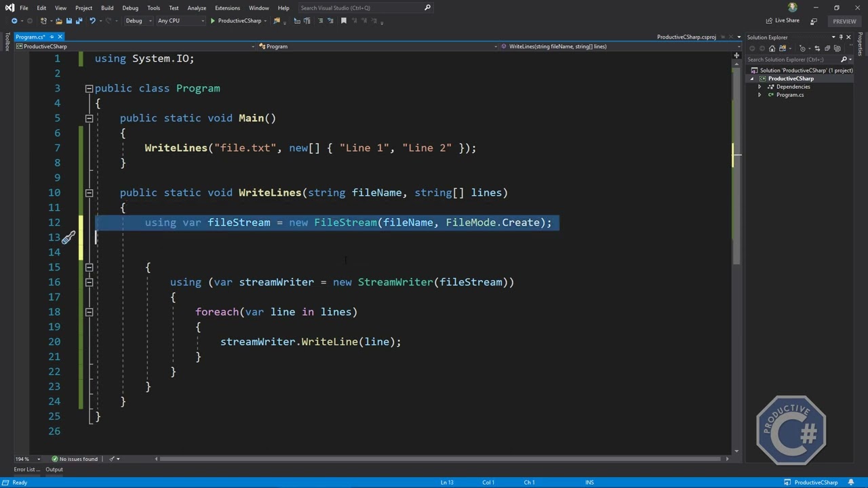This screenshot has height=488, width=868.
Task: Click the ProductiveCSharp label in the status bar
Action: pos(816,483)
